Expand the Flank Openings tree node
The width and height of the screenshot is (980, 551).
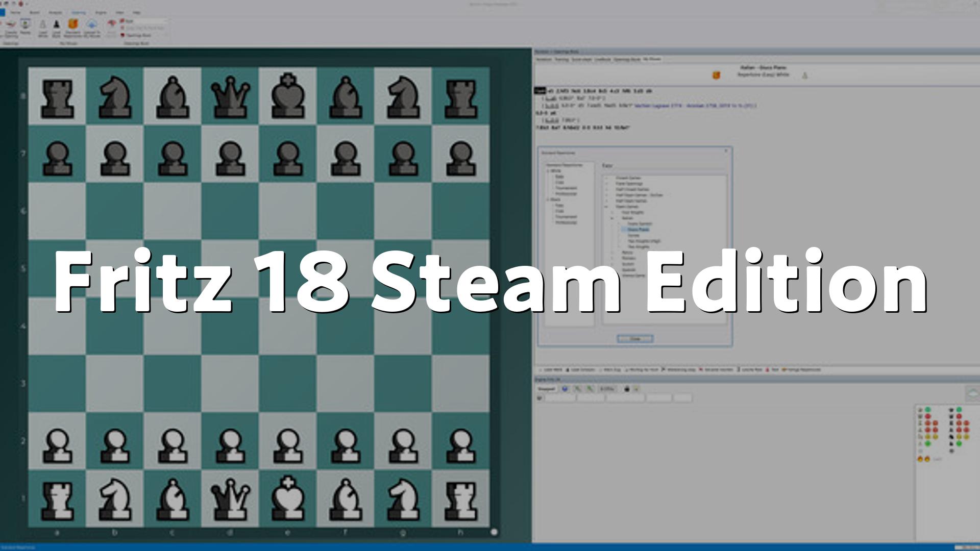tap(606, 184)
